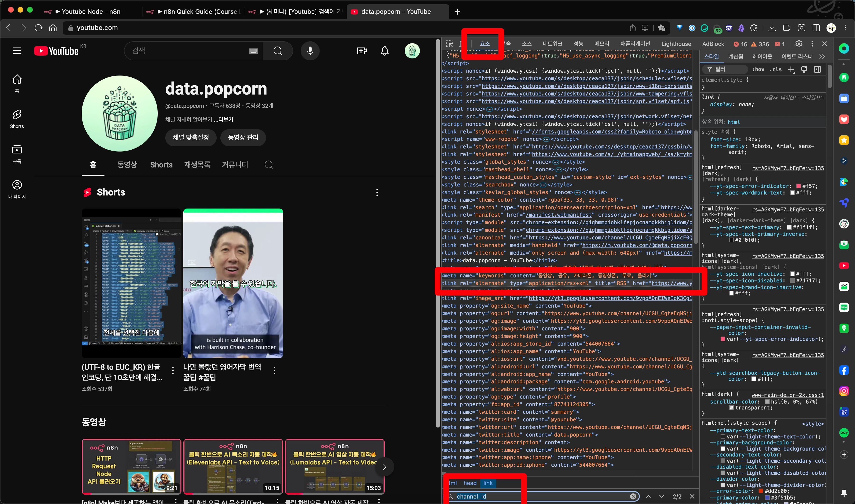Switch to the 재생목록 channel tab
This screenshot has height=504, width=855.
(x=197, y=165)
